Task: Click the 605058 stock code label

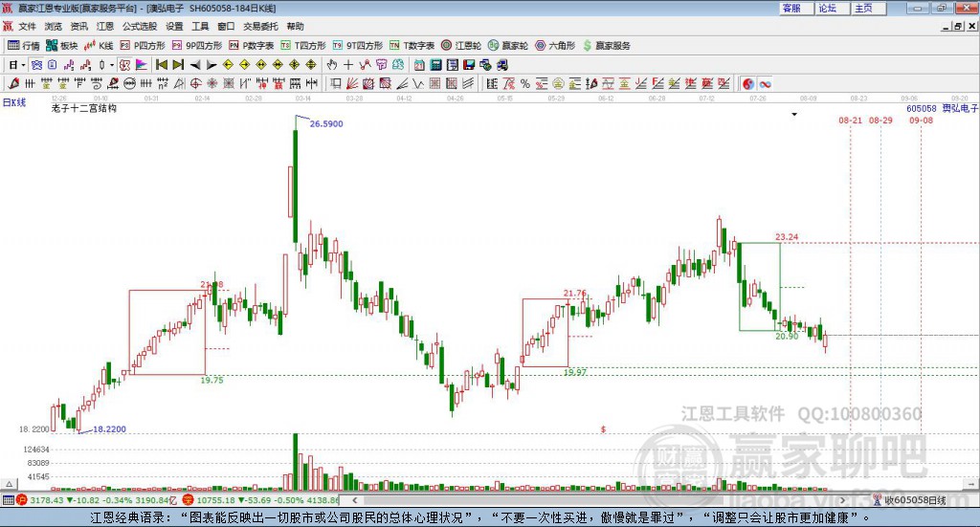Action: [922, 108]
